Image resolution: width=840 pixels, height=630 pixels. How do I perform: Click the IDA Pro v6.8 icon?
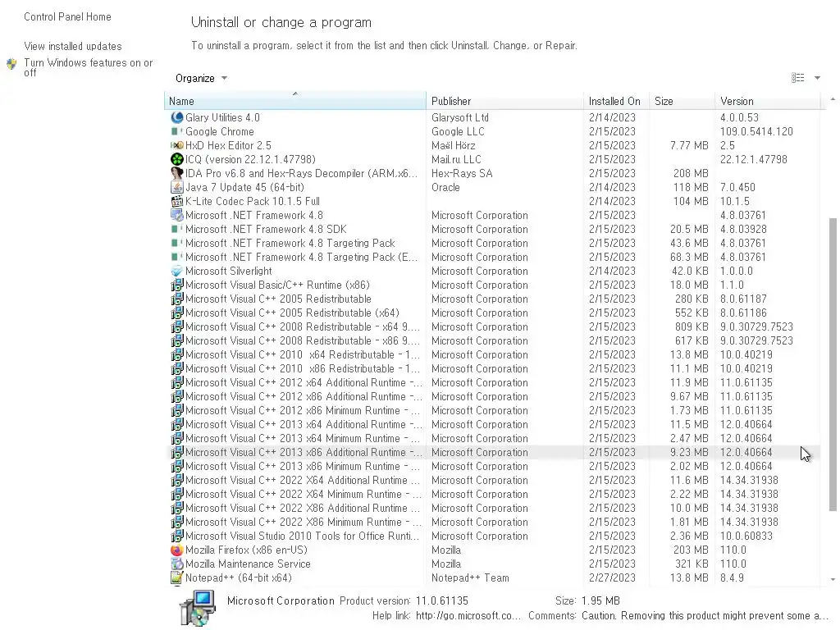[x=177, y=173]
